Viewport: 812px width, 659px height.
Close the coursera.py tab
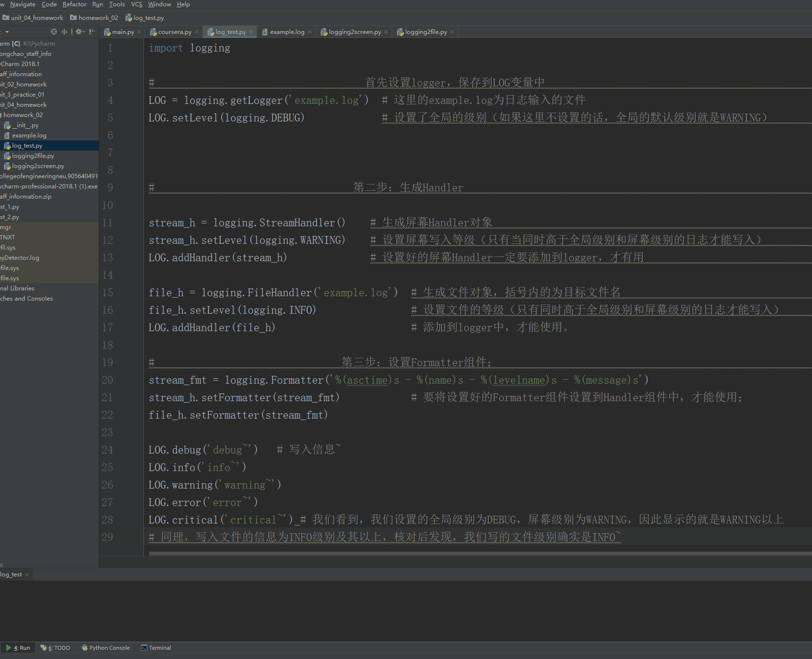[x=197, y=32]
